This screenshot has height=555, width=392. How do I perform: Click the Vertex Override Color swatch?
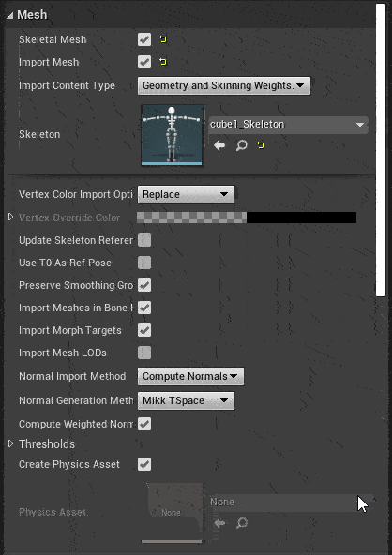coord(247,217)
